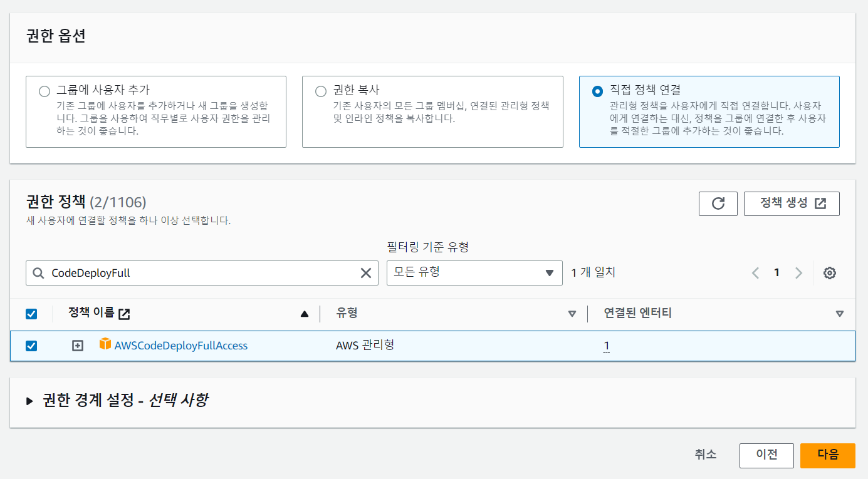
Task: Click attached entities count 1
Action: [607, 346]
